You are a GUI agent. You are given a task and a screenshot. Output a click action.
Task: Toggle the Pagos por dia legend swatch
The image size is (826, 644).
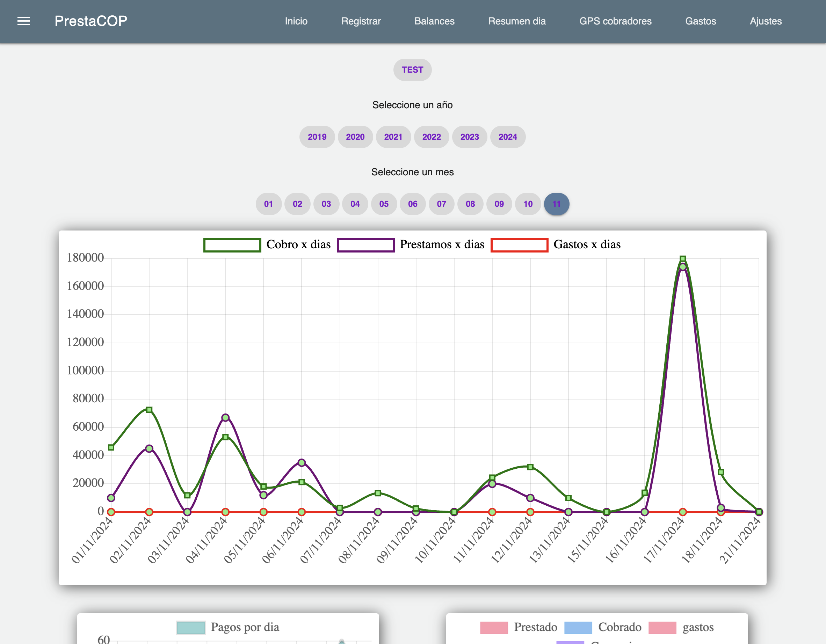tap(191, 627)
